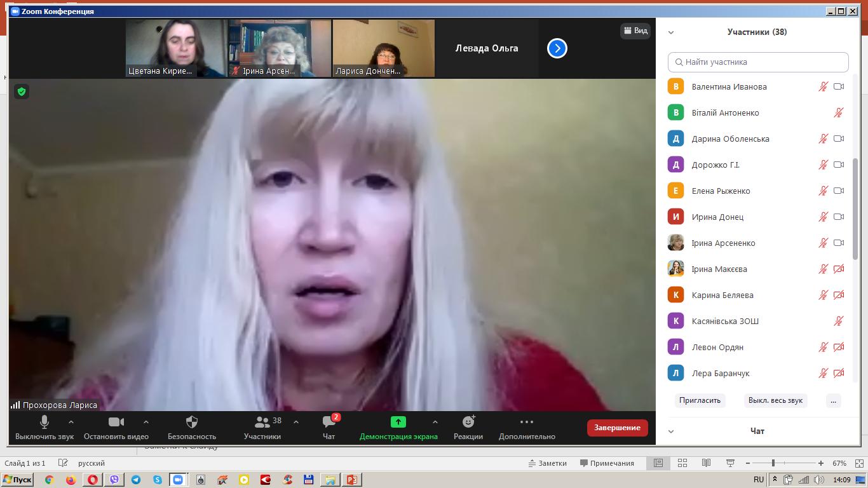Adjust the PowerPoint zoom slider

[773, 463]
